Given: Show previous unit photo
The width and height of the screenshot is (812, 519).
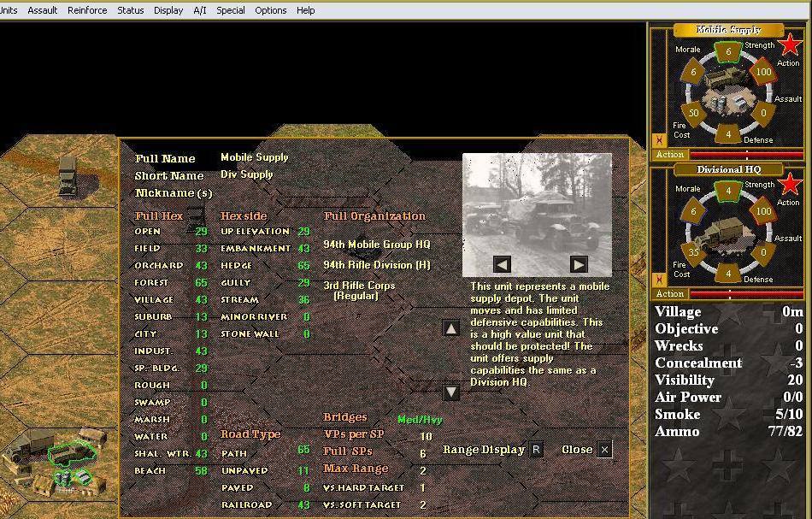Looking at the screenshot, I should click(502, 264).
